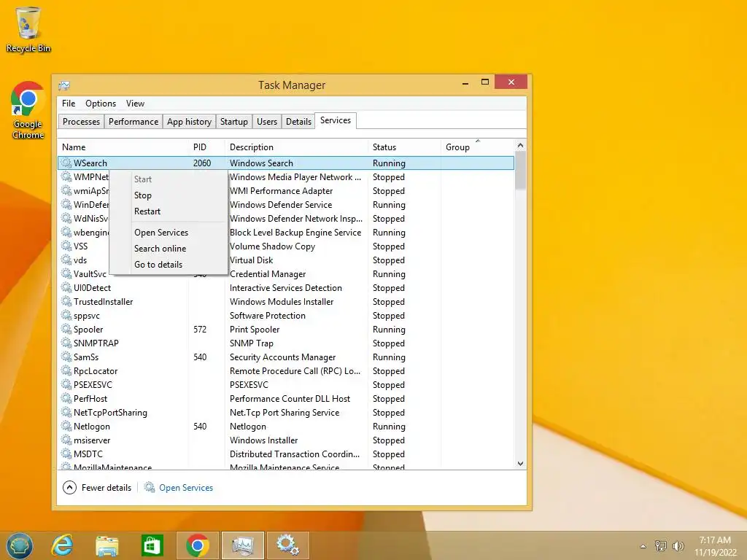Select Search online in context menu
Screen dimensions: 747x560
pos(169,249)
